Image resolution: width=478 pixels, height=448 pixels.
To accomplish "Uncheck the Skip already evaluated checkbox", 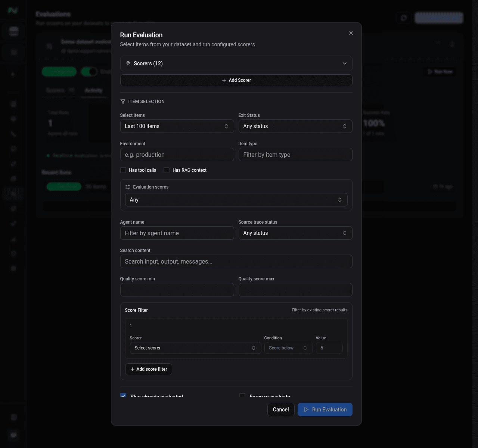I will pos(123,396).
